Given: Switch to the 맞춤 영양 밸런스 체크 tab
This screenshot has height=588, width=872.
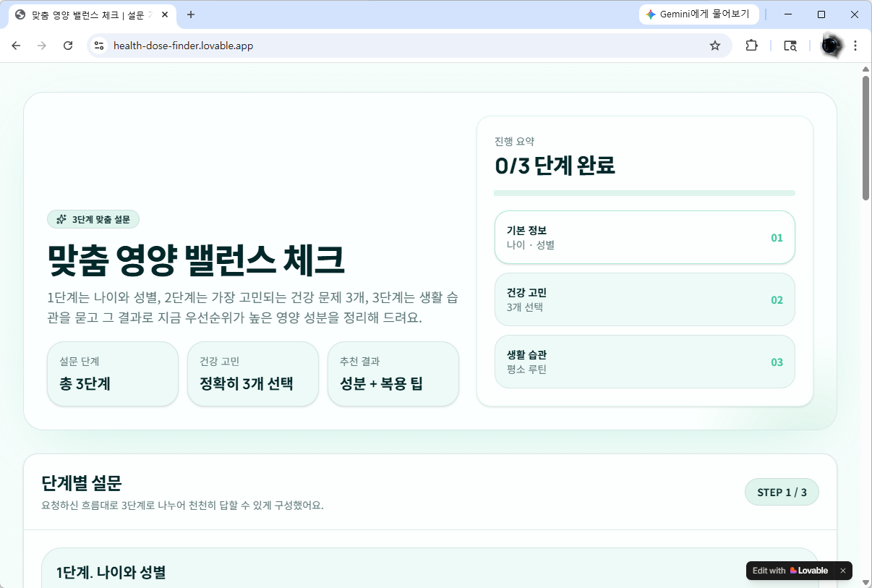Looking at the screenshot, I should click(87, 14).
